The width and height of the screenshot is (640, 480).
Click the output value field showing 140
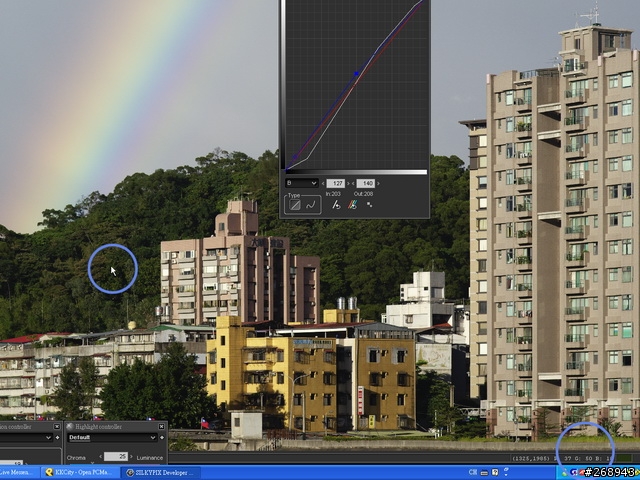point(366,183)
